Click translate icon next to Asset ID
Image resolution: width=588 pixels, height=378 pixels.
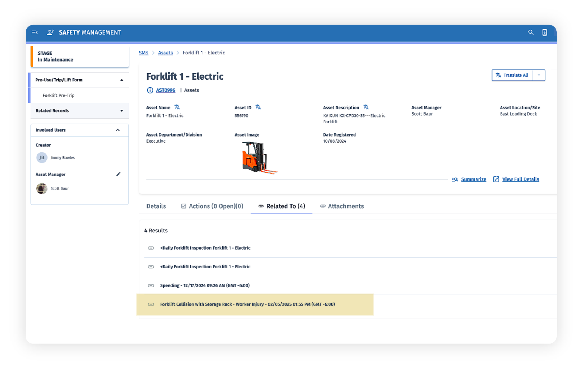[258, 107]
